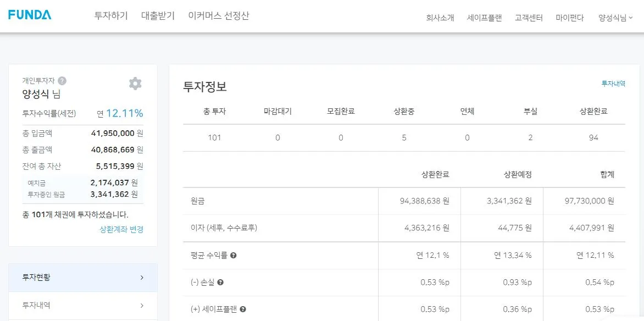Expand the 양성식님 user dropdown
644x321 pixels.
click(615, 18)
